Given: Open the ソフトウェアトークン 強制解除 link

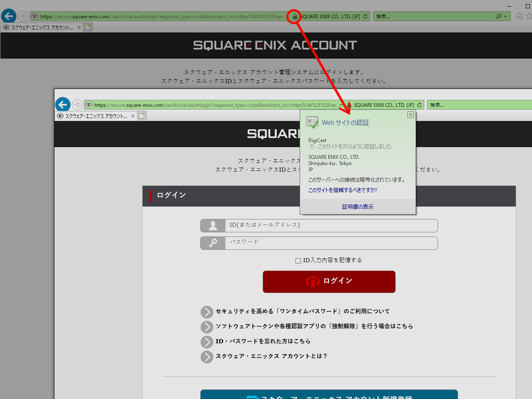Looking at the screenshot, I should pos(314,326).
